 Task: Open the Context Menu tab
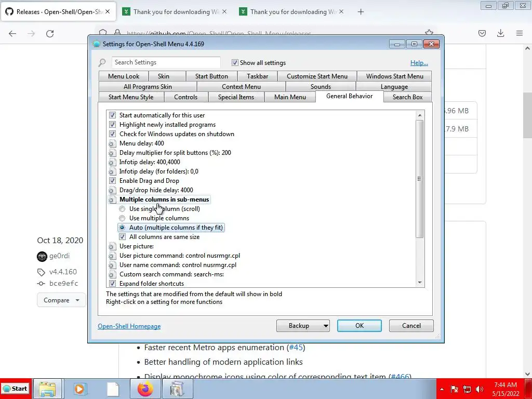241,87
